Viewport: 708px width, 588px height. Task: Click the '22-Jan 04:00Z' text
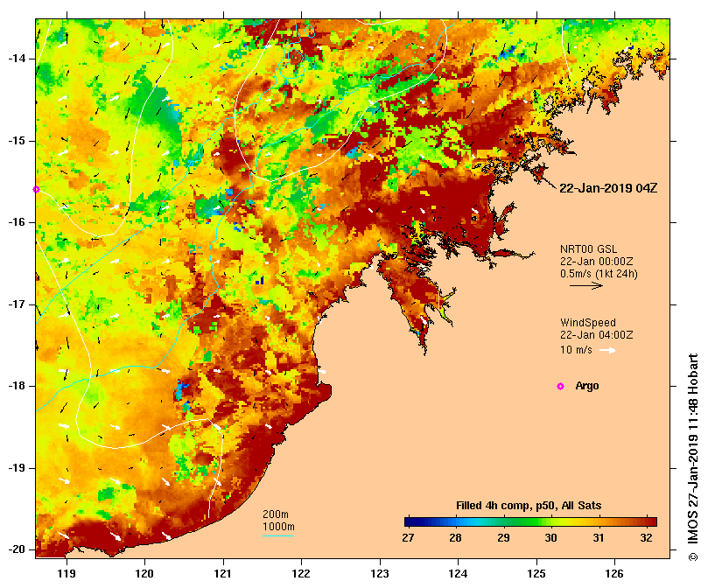click(x=597, y=335)
